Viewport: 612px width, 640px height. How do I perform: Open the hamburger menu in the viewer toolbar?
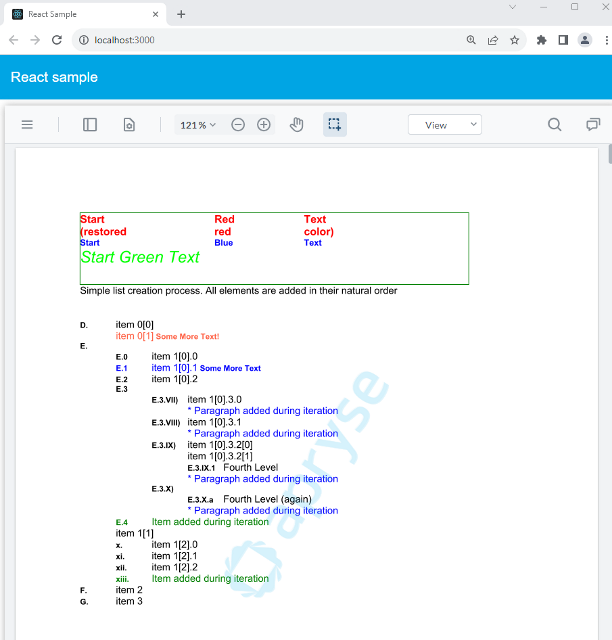(27, 124)
